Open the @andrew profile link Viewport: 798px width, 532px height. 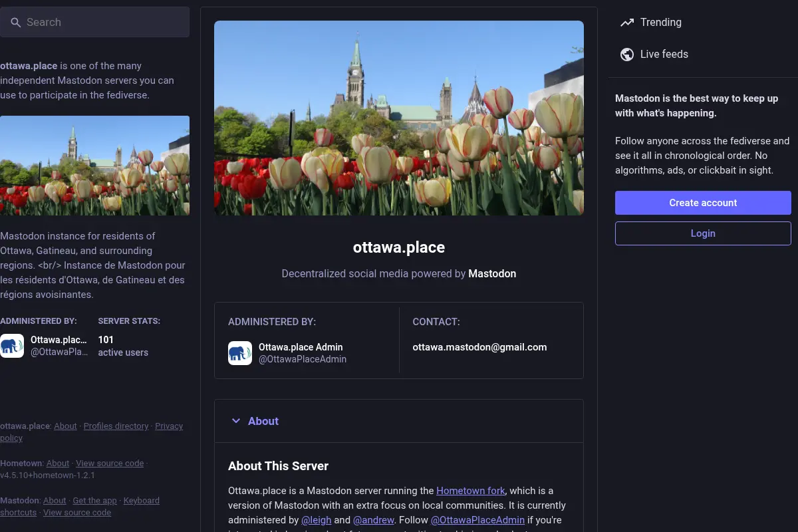tap(374, 520)
